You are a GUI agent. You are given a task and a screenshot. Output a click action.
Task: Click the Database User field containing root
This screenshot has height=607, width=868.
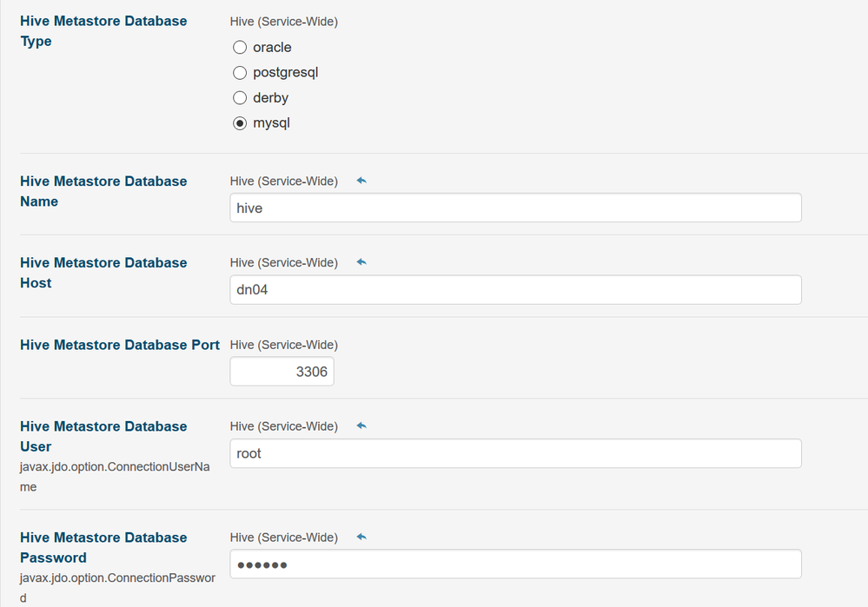[515, 453]
